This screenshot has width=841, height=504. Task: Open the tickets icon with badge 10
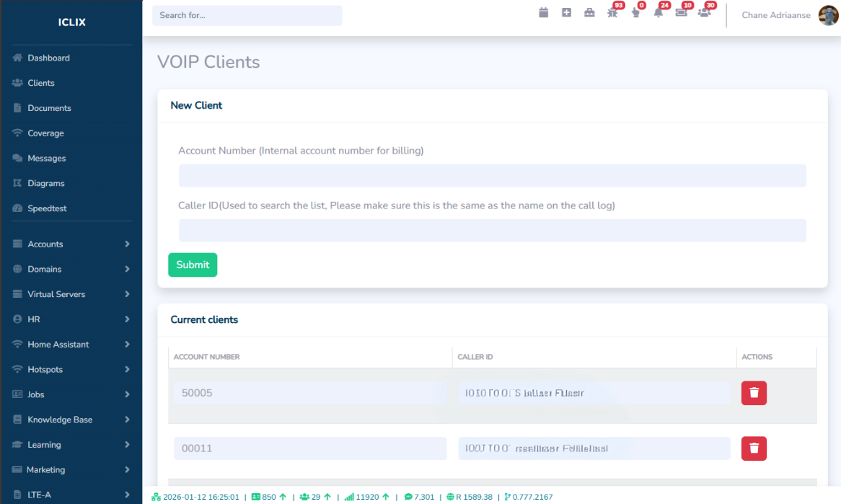click(x=681, y=13)
